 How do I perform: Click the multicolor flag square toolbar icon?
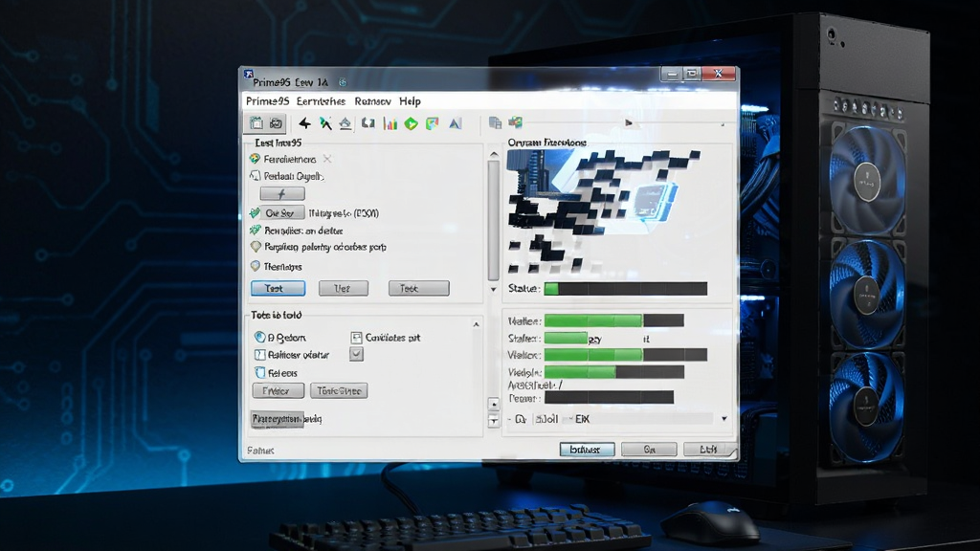click(433, 123)
